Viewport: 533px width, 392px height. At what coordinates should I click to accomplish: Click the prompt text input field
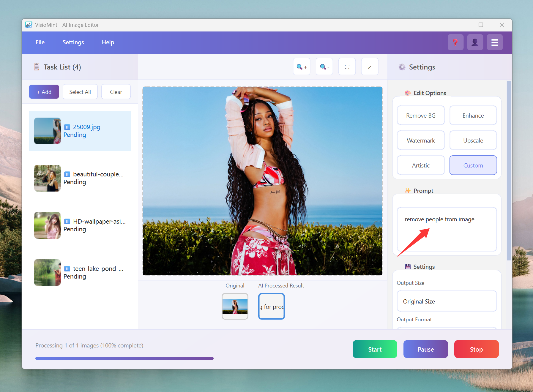click(447, 229)
